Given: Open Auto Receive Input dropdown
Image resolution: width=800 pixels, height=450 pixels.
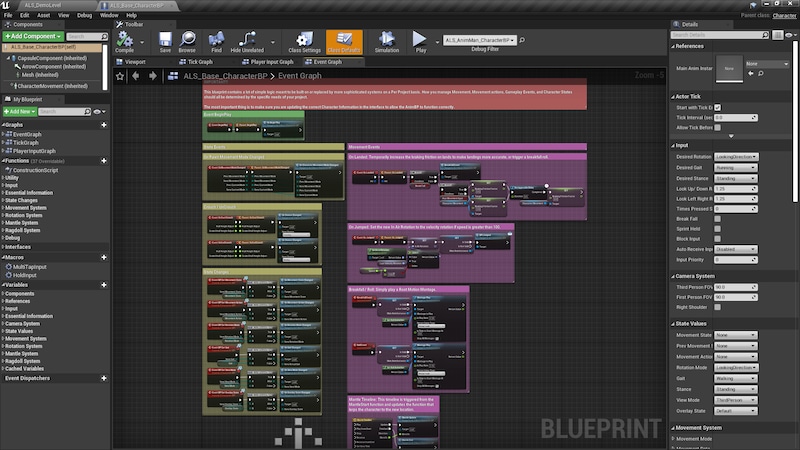Looking at the screenshot, I should [735, 249].
